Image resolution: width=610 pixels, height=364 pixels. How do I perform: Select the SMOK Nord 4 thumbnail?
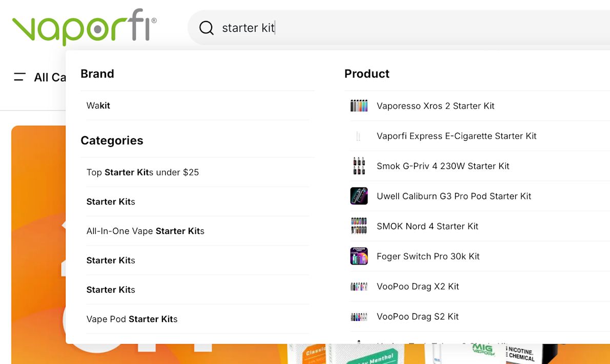(359, 226)
